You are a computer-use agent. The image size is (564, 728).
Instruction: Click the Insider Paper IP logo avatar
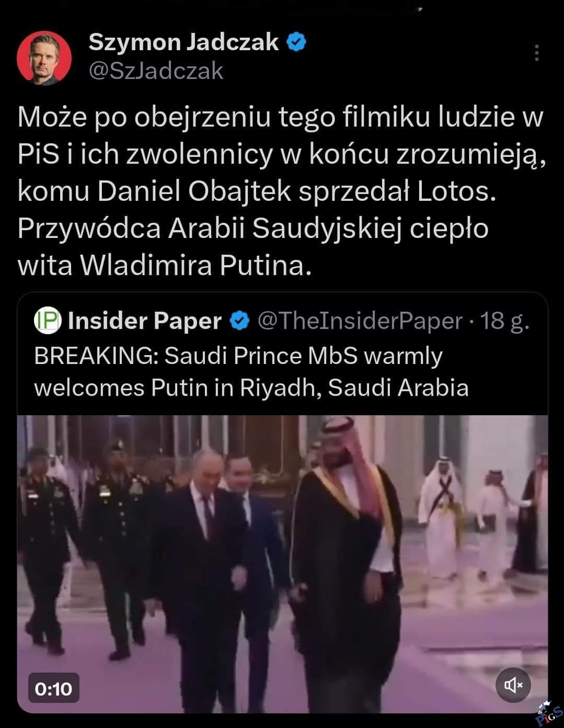coord(48,321)
